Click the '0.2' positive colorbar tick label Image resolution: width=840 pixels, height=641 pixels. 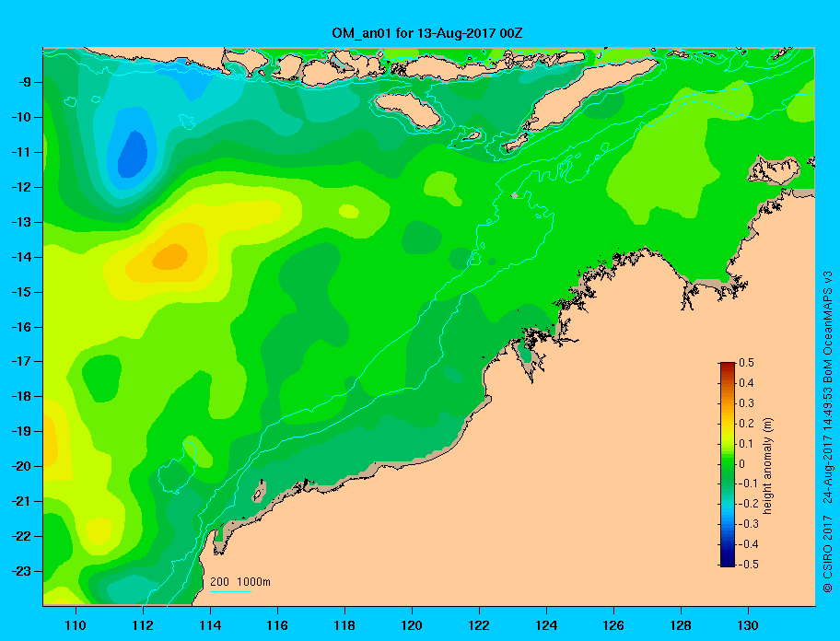pos(746,424)
